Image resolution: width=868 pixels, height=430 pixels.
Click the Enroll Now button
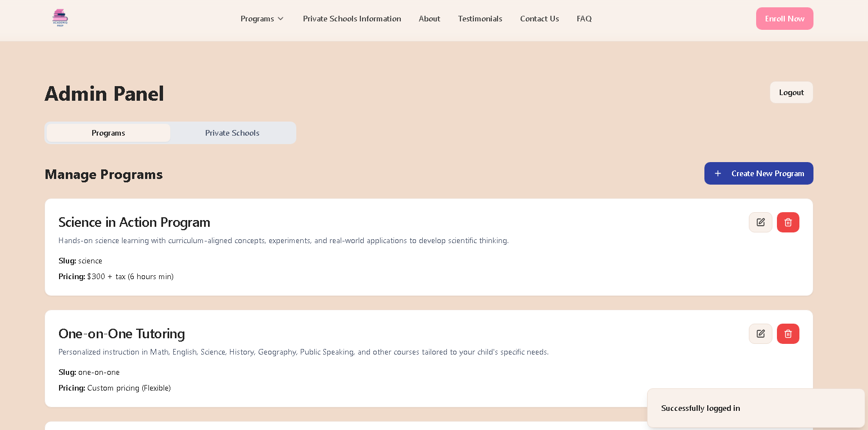point(785,18)
